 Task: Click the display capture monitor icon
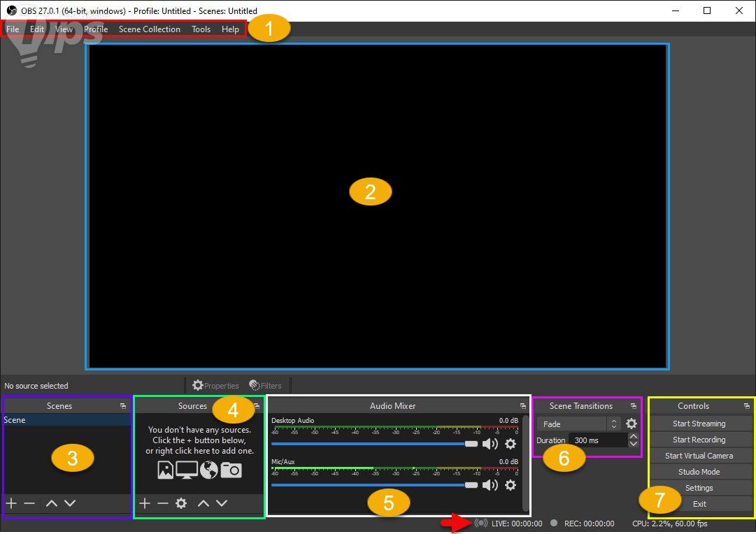click(187, 470)
